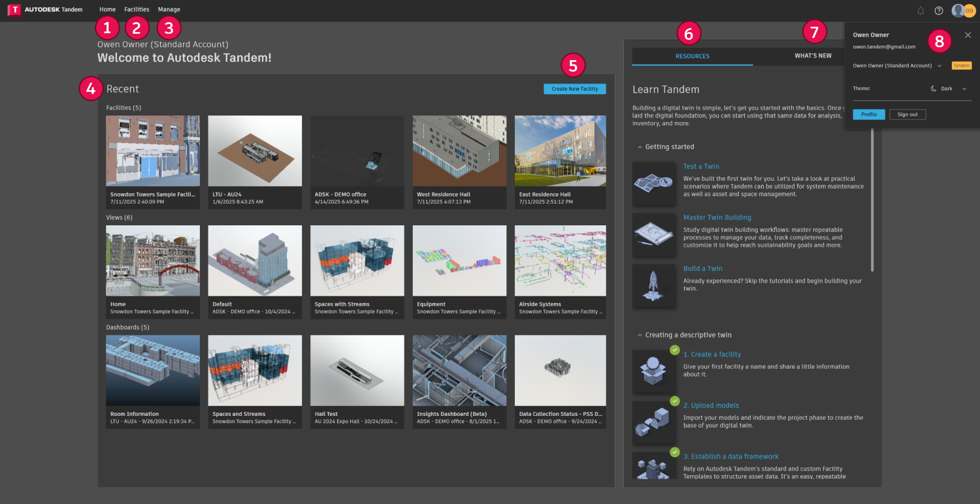The height and width of the screenshot is (504, 980).
Task: Open the Master Twin Building link
Action: click(x=717, y=217)
